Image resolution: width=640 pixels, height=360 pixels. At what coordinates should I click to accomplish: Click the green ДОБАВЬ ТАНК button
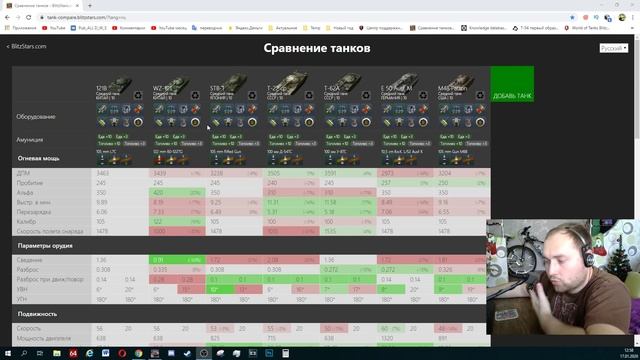pos(512,84)
